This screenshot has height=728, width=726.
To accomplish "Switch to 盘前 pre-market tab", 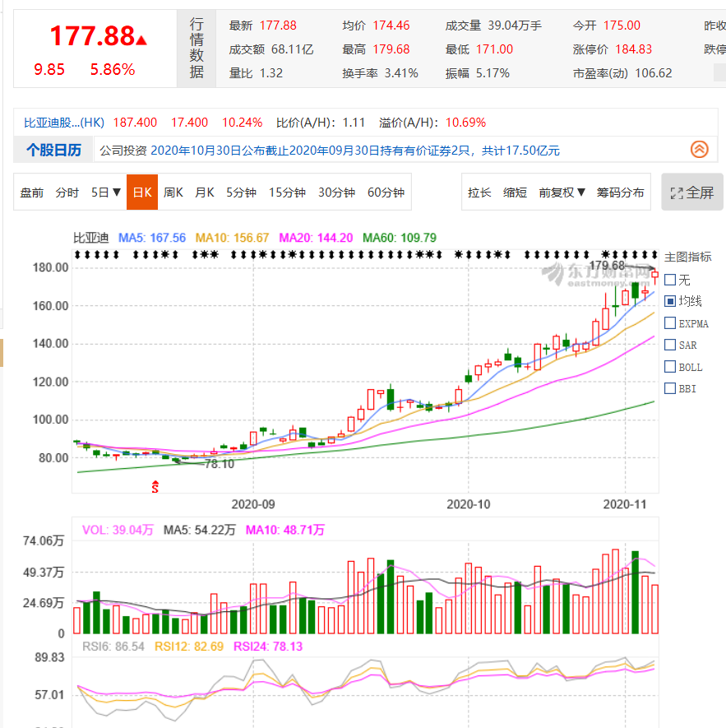I will (x=31, y=192).
